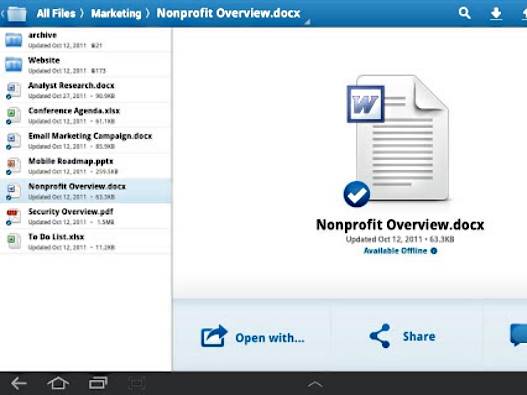The image size is (527, 395).
Task: Open the archive folder
Action: pyautogui.click(x=86, y=40)
